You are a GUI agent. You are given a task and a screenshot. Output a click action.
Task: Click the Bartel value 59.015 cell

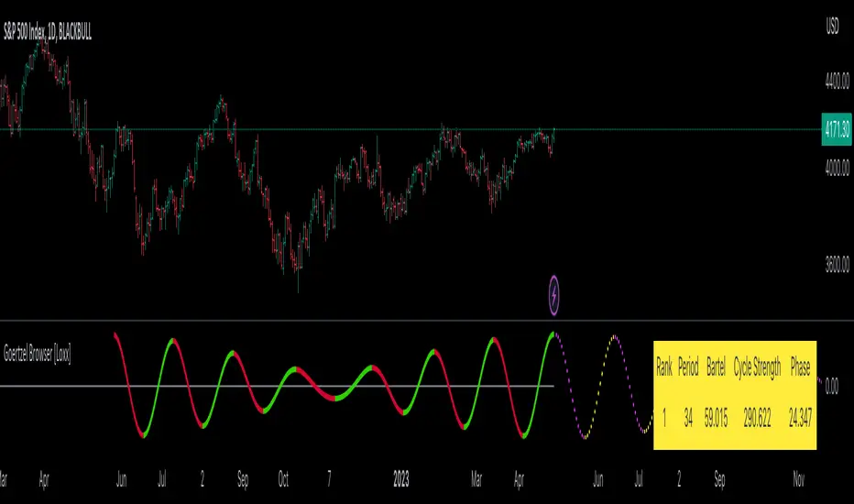coord(716,419)
